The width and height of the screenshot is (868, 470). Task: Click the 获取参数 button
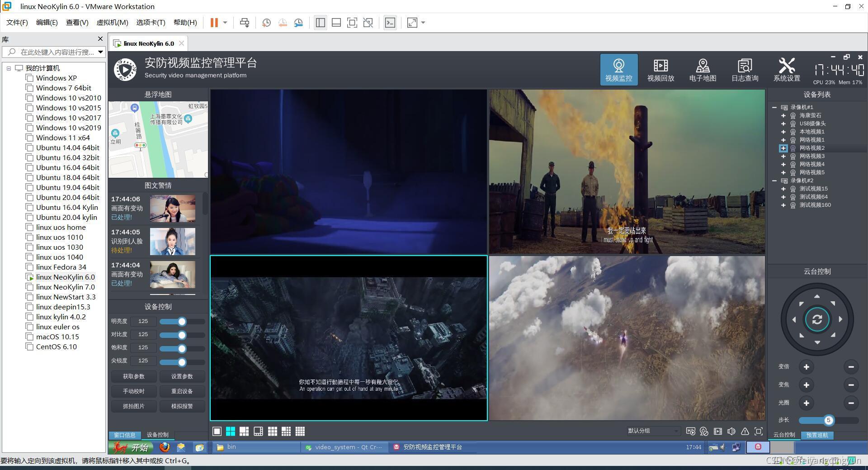point(134,376)
